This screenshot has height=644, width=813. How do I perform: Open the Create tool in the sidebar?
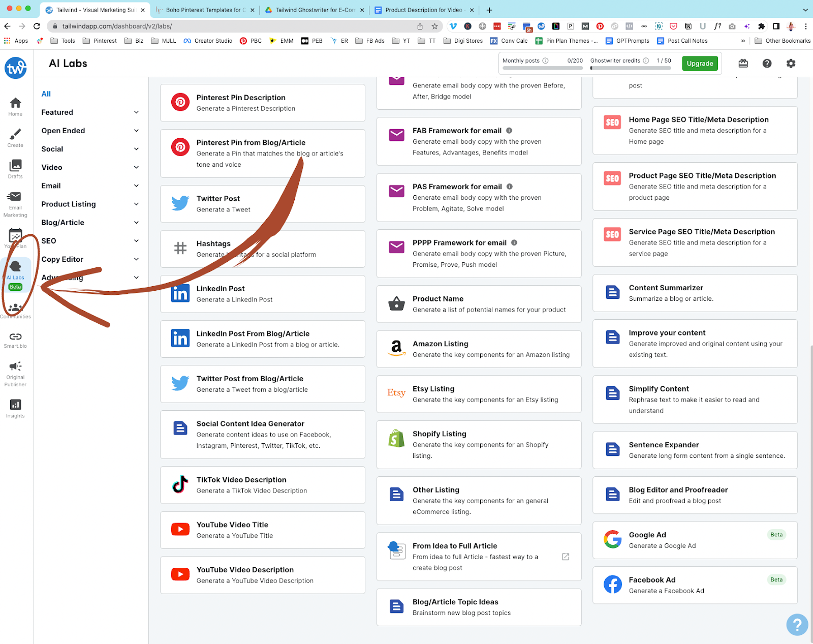click(x=15, y=138)
